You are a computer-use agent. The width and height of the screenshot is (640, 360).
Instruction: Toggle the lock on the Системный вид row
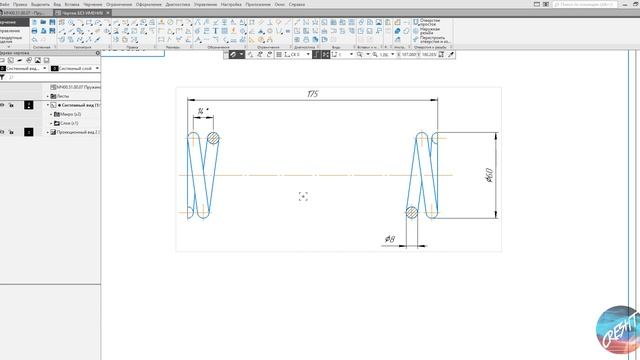pyautogui.click(x=11, y=105)
